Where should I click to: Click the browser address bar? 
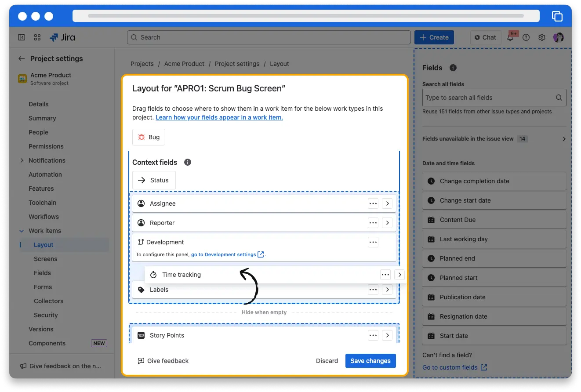pyautogui.click(x=305, y=16)
